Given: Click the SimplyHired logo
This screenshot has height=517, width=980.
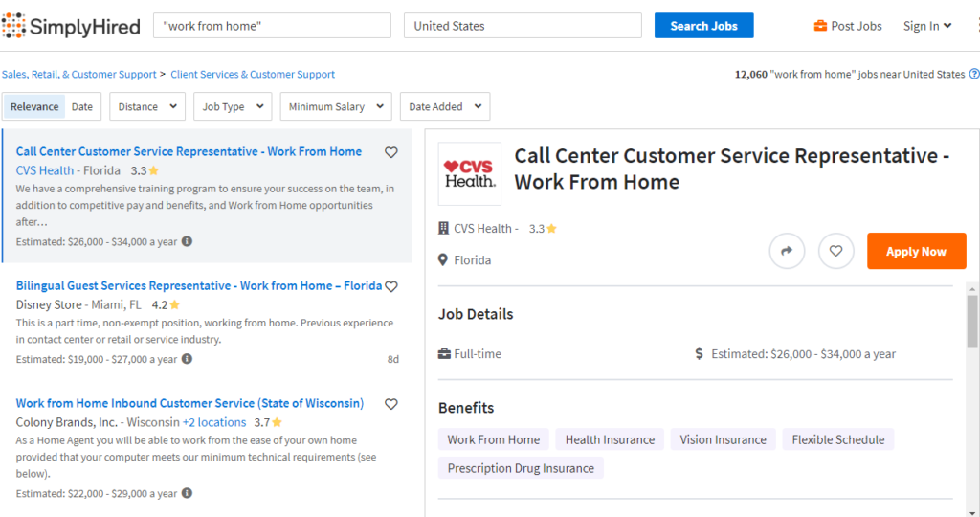Looking at the screenshot, I should 71,26.
